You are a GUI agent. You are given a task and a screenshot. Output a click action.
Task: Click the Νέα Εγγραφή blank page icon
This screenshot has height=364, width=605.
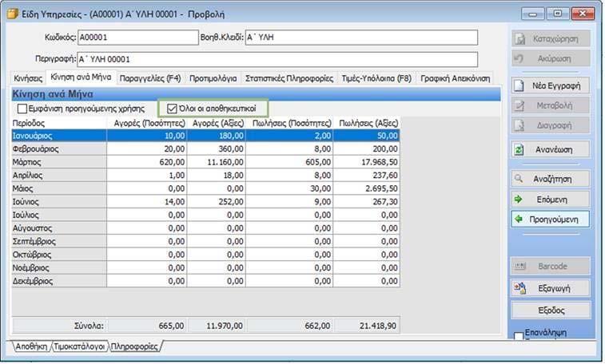[x=519, y=85]
